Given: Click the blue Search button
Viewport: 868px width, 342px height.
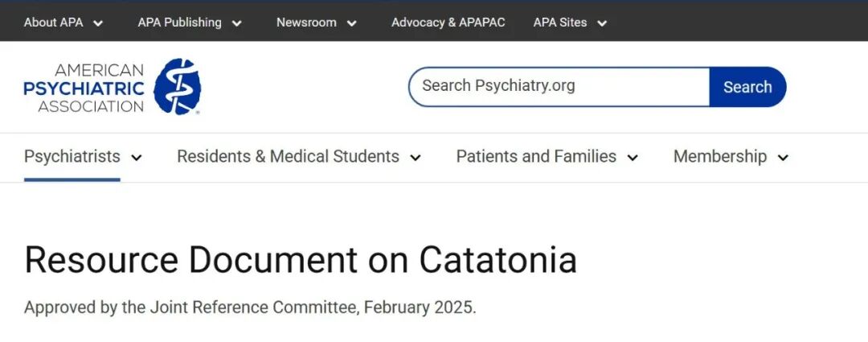Looking at the screenshot, I should coord(747,87).
